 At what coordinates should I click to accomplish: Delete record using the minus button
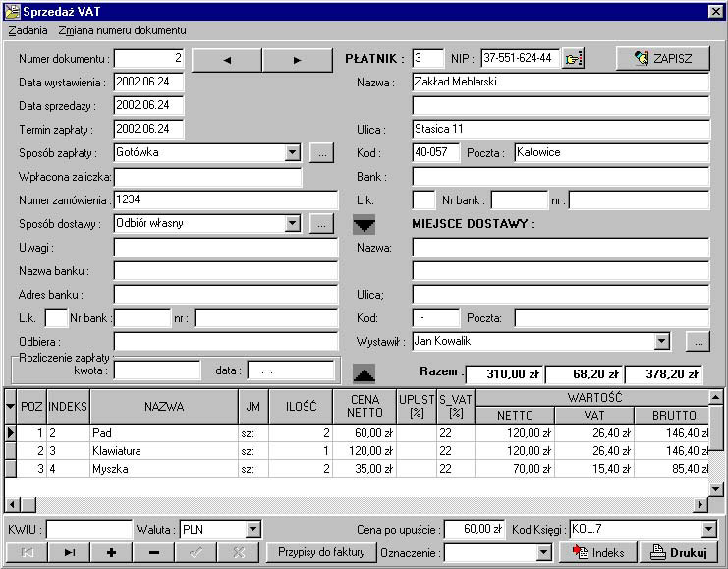(x=154, y=552)
